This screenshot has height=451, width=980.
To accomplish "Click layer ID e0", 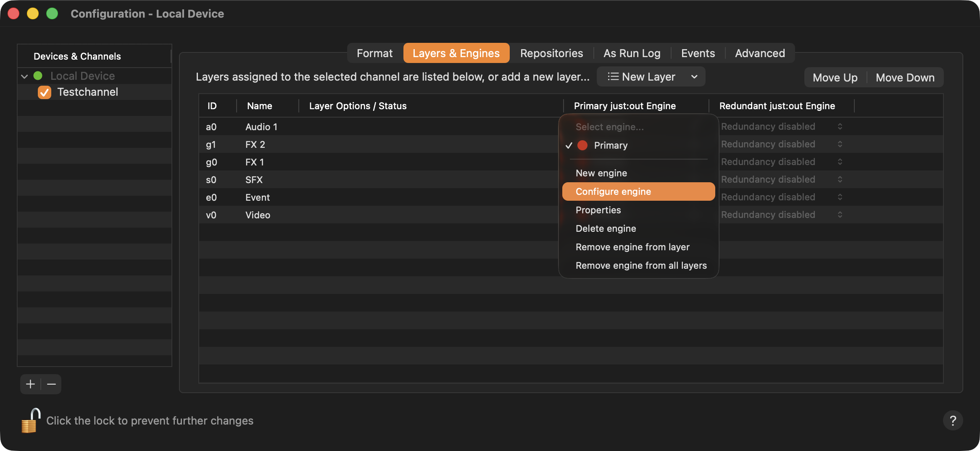I will pos(211,197).
